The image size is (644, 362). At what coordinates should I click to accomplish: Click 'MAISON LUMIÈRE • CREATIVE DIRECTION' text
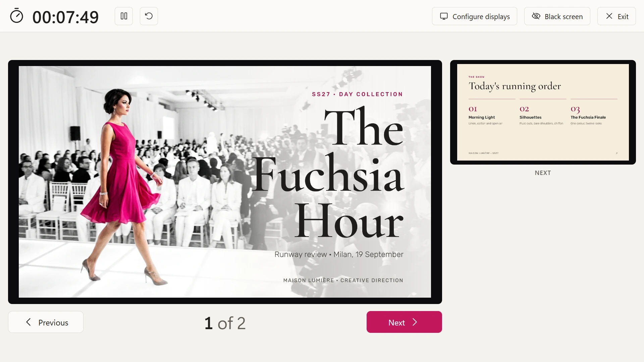click(343, 280)
